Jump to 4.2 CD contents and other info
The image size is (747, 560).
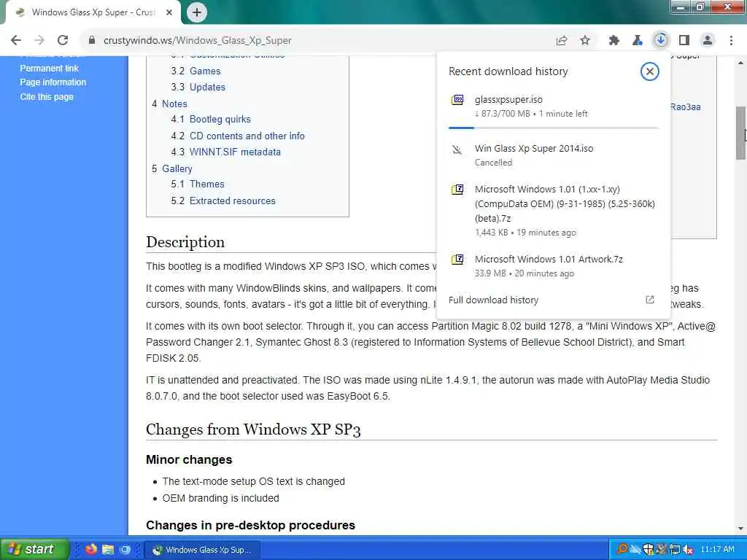[x=238, y=136]
